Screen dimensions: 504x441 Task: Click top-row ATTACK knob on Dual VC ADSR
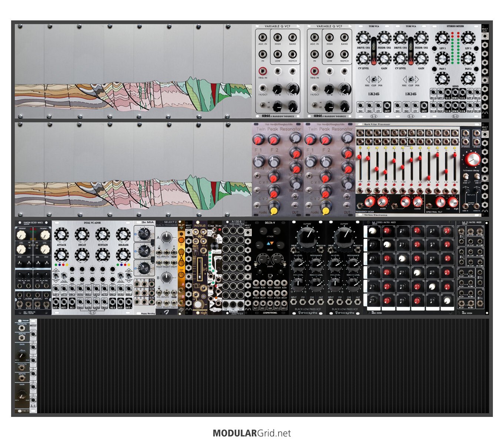pyautogui.click(x=61, y=235)
